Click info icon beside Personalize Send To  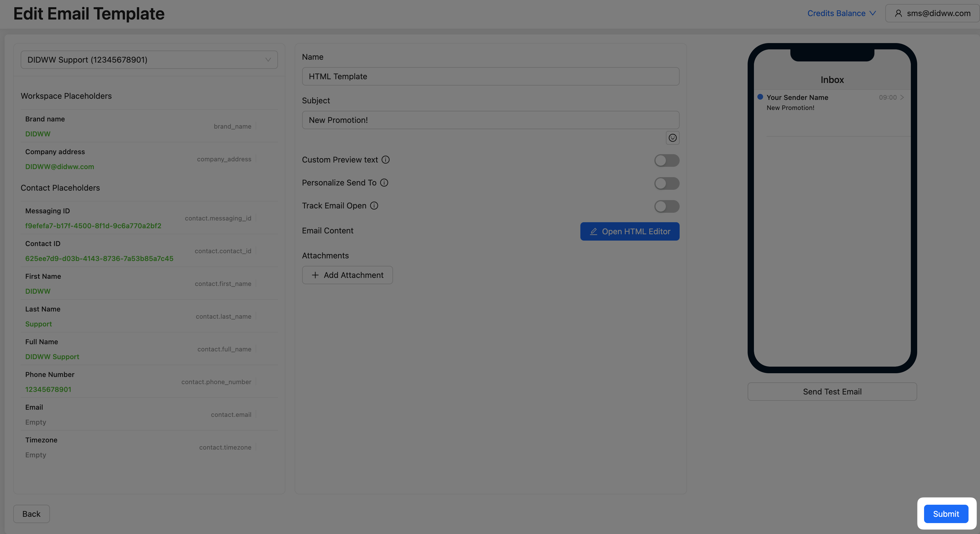coord(384,183)
